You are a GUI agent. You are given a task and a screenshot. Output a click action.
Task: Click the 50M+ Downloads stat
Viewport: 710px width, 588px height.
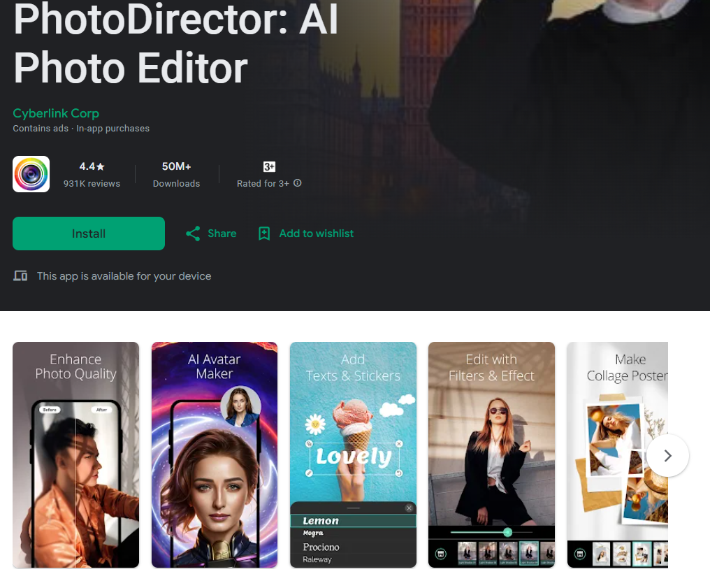(176, 174)
